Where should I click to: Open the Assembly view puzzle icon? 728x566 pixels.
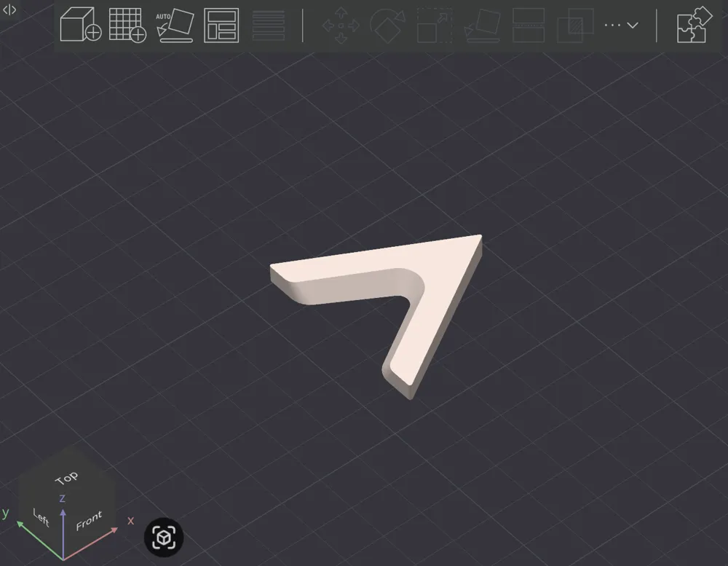(694, 25)
